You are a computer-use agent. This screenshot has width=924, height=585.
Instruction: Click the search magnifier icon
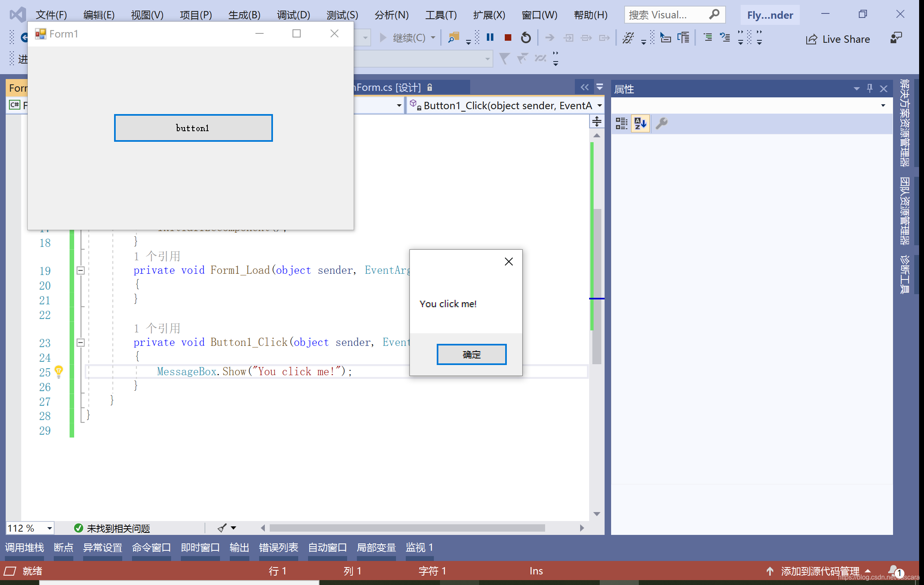point(714,15)
